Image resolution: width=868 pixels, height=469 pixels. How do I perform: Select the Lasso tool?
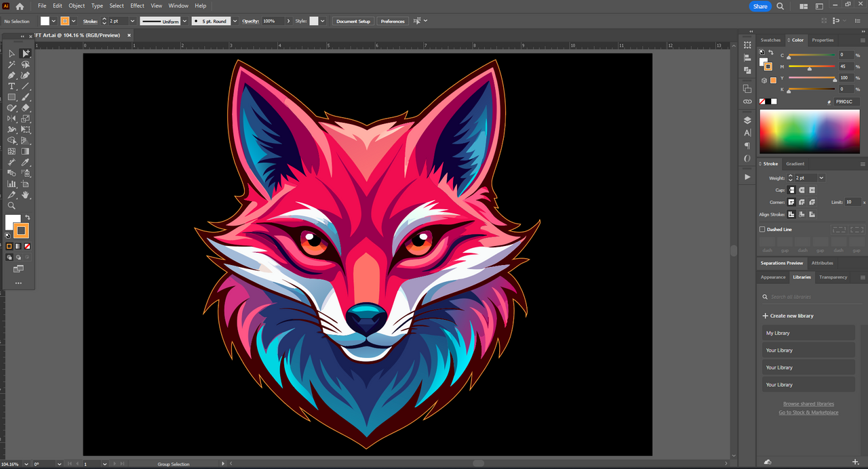(x=26, y=64)
